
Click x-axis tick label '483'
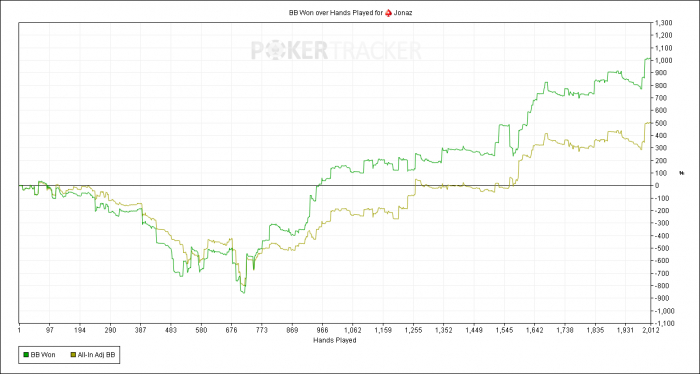pyautogui.click(x=171, y=331)
